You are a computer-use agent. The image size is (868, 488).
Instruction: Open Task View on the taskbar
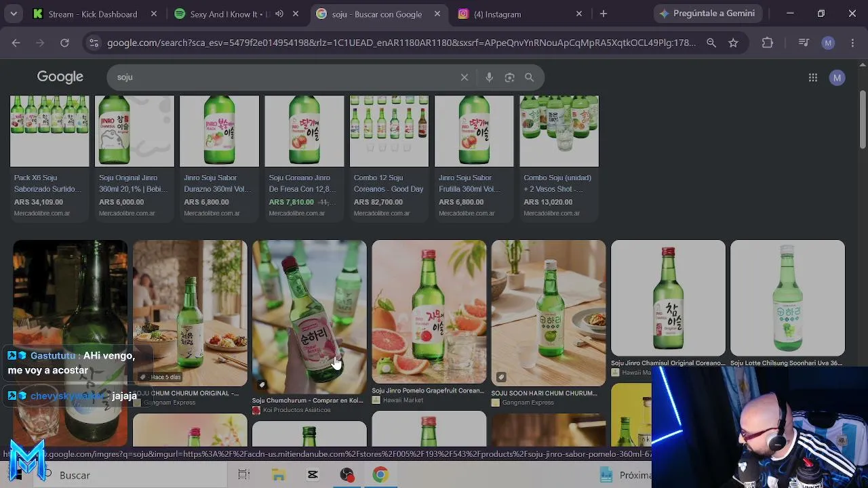pos(244,475)
